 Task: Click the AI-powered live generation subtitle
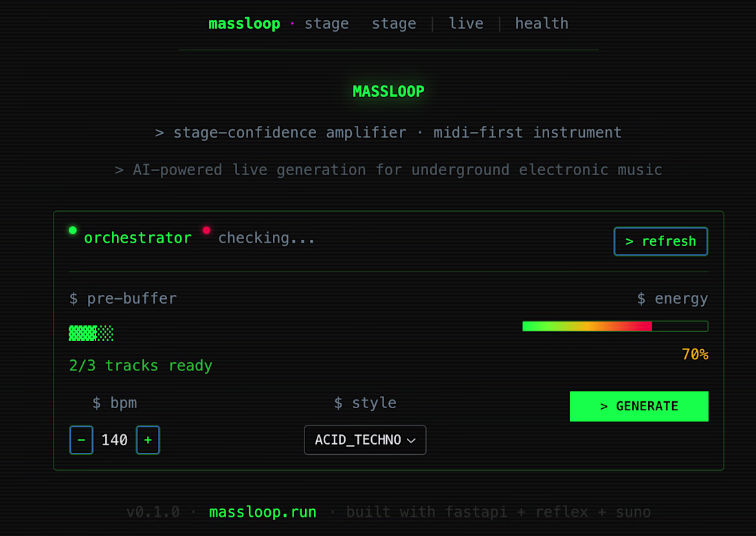click(388, 170)
